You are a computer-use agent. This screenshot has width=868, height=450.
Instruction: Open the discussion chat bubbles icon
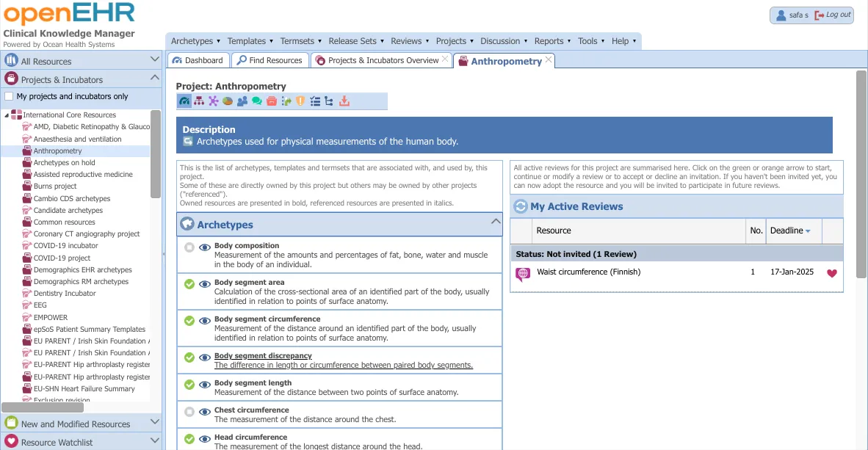coord(256,101)
